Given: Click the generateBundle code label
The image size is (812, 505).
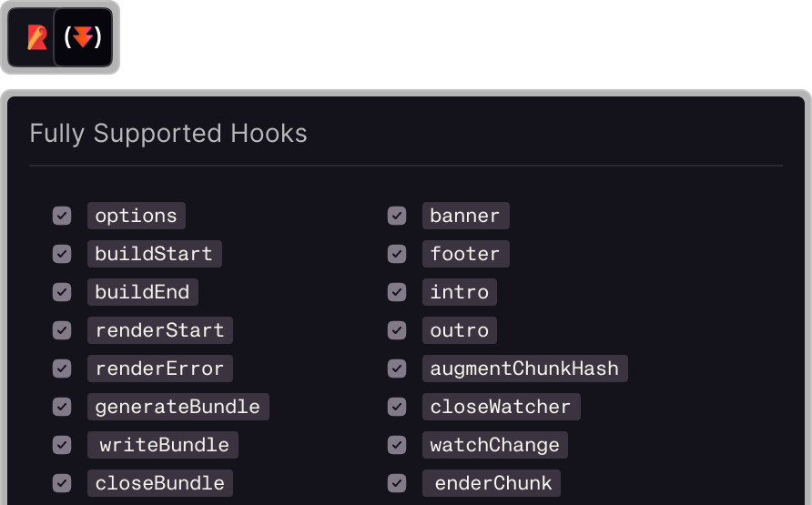Looking at the screenshot, I should (x=178, y=407).
